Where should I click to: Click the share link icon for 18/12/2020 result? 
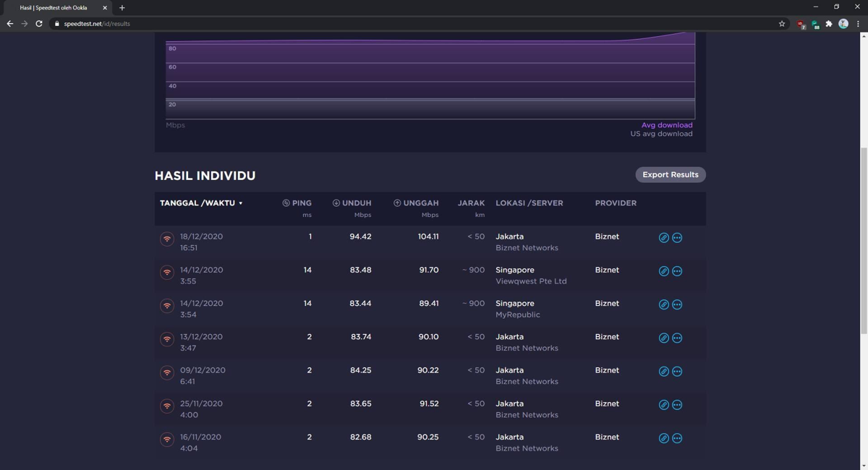663,238
